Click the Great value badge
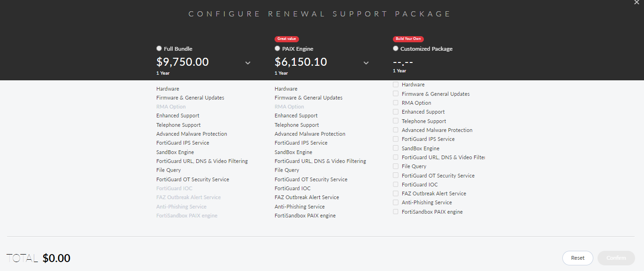Screen dimensions: 644x271 point(286,39)
